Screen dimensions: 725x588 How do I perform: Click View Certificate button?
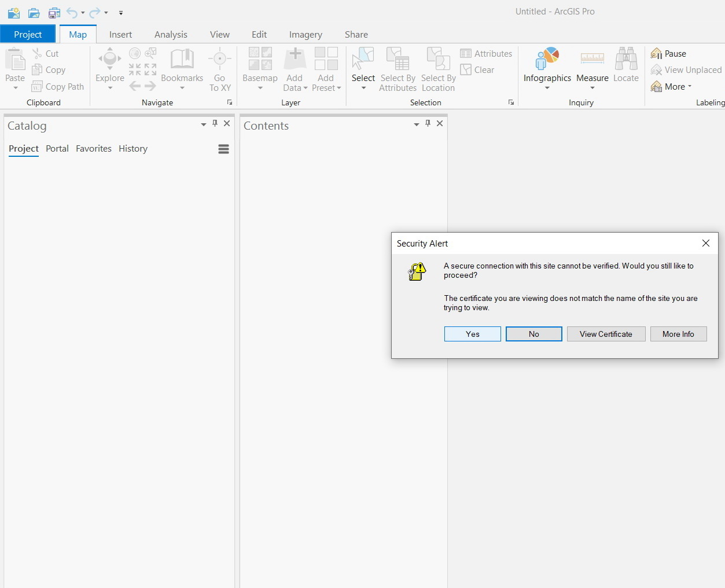click(606, 334)
